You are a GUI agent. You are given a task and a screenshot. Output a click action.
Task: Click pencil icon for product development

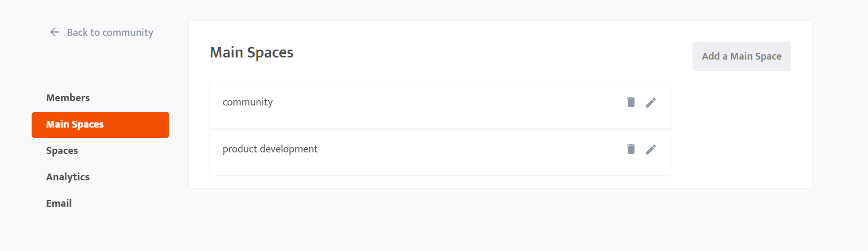coord(651,149)
